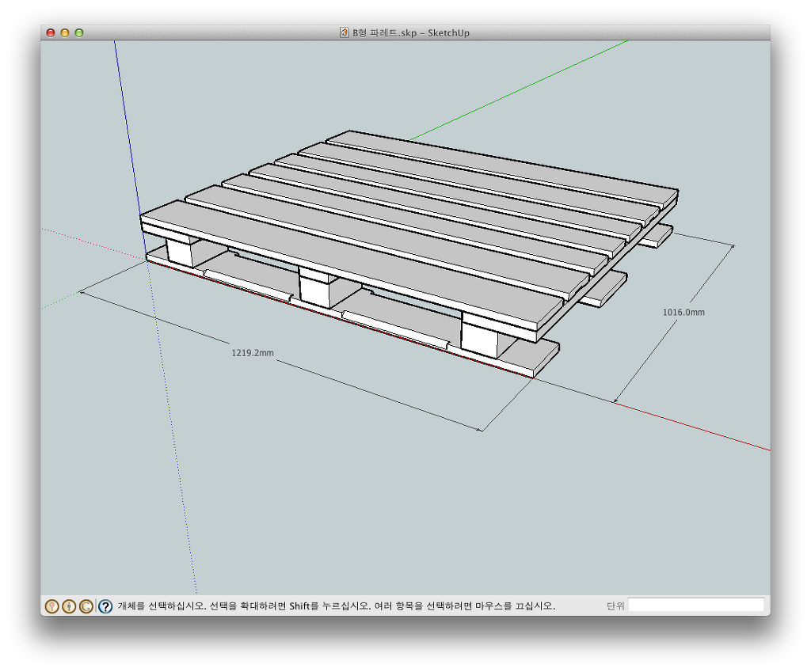Minimize the window with the yellow button

(x=65, y=32)
